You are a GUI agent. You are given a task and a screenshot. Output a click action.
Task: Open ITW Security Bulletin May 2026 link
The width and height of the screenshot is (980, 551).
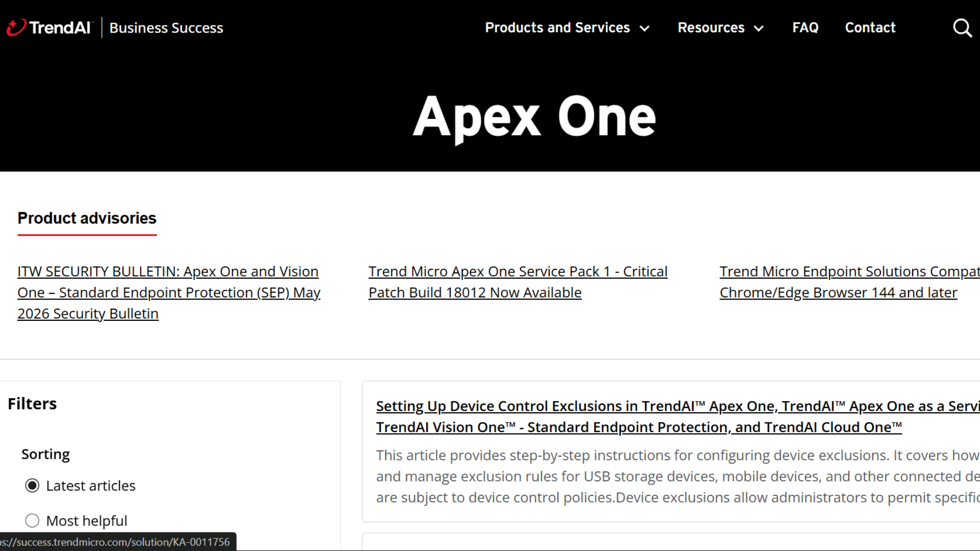click(x=169, y=292)
